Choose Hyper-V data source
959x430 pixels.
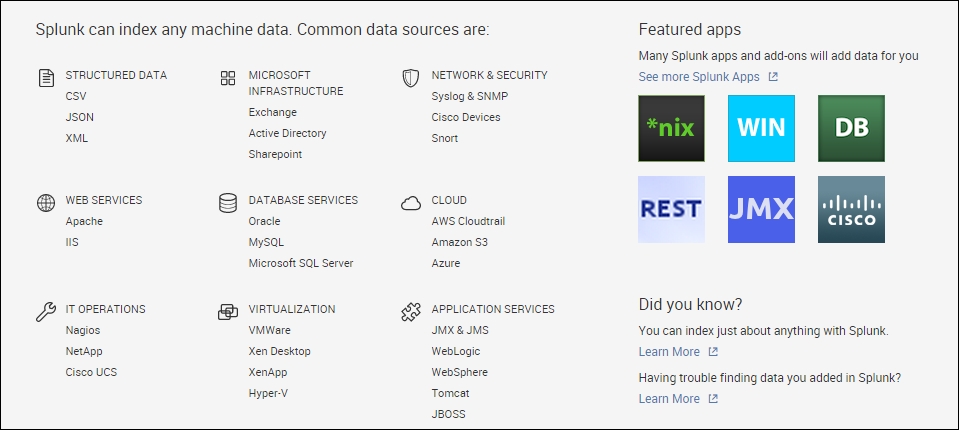(x=268, y=393)
